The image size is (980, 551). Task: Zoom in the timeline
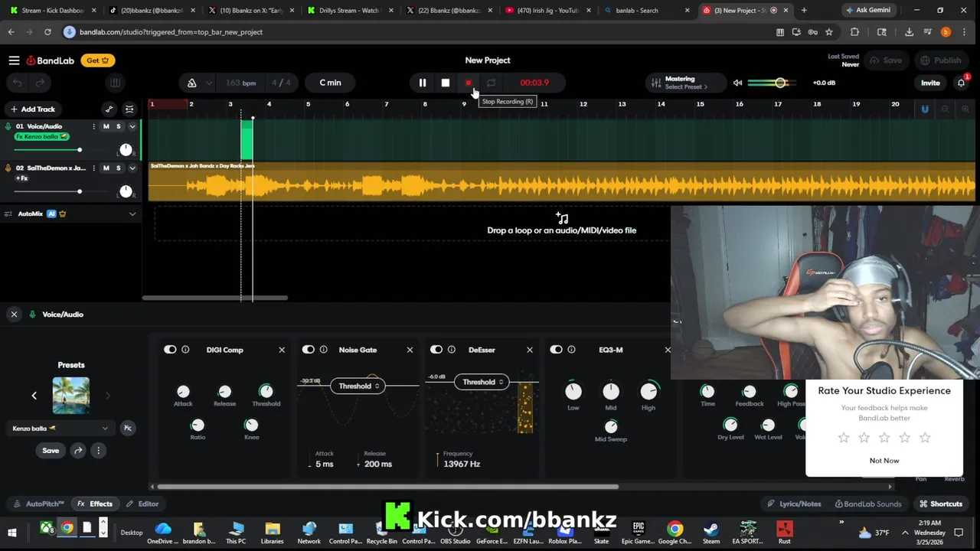(965, 109)
